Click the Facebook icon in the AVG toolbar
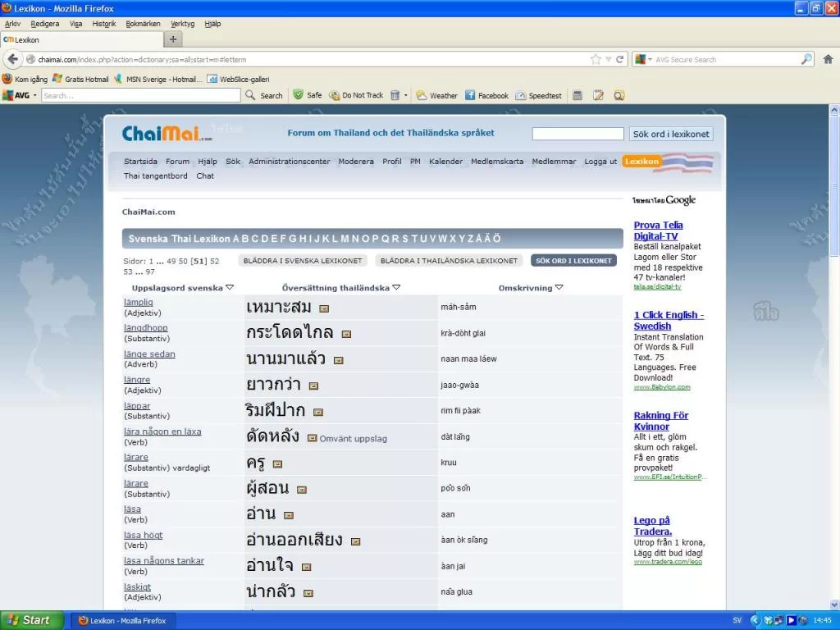The height and width of the screenshot is (630, 840). [x=470, y=95]
